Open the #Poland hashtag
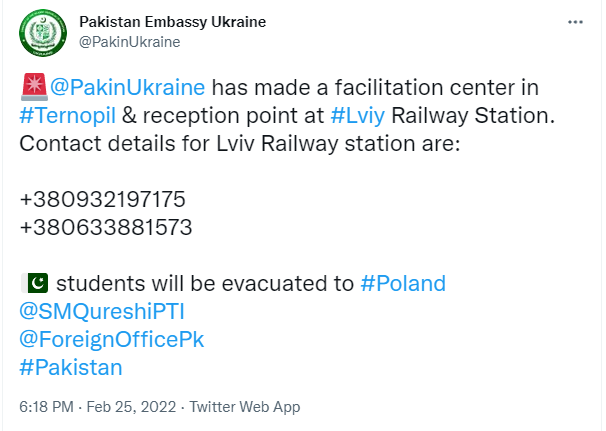The image size is (606, 431). (403, 283)
